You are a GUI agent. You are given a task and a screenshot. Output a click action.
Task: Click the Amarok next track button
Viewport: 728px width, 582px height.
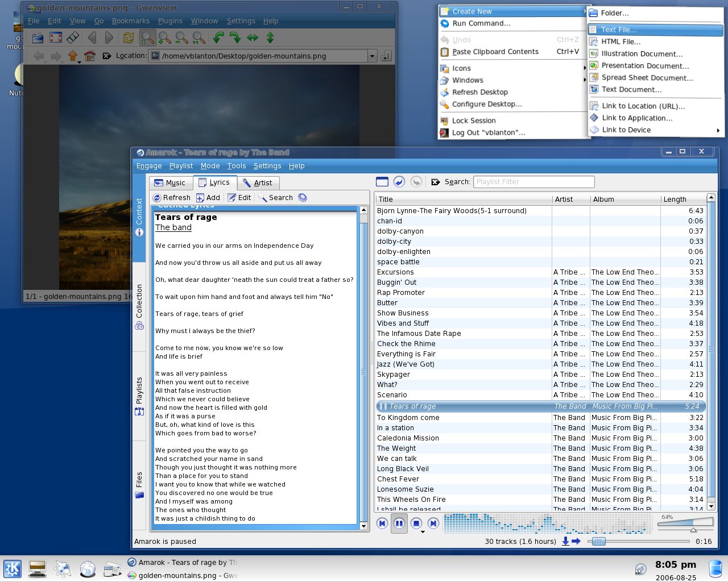point(433,523)
